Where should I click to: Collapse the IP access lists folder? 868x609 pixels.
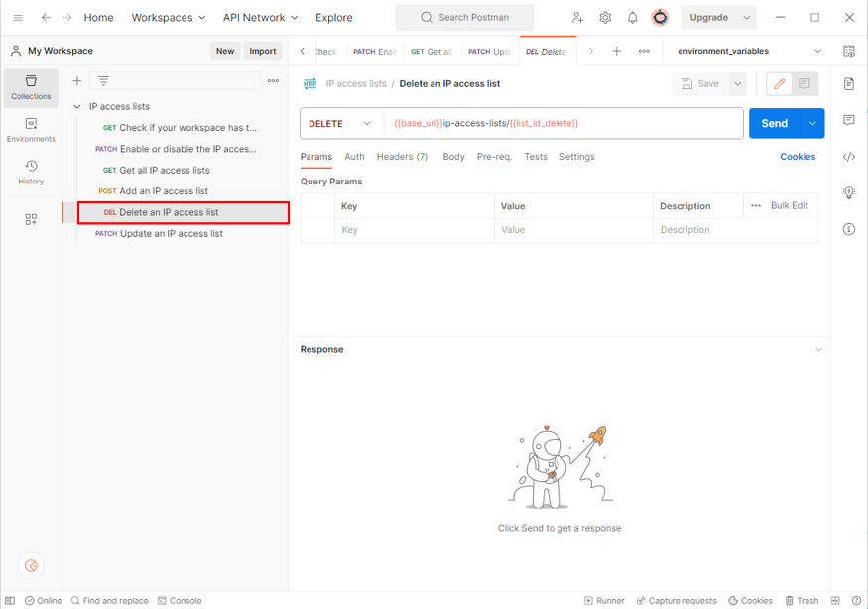(77, 107)
